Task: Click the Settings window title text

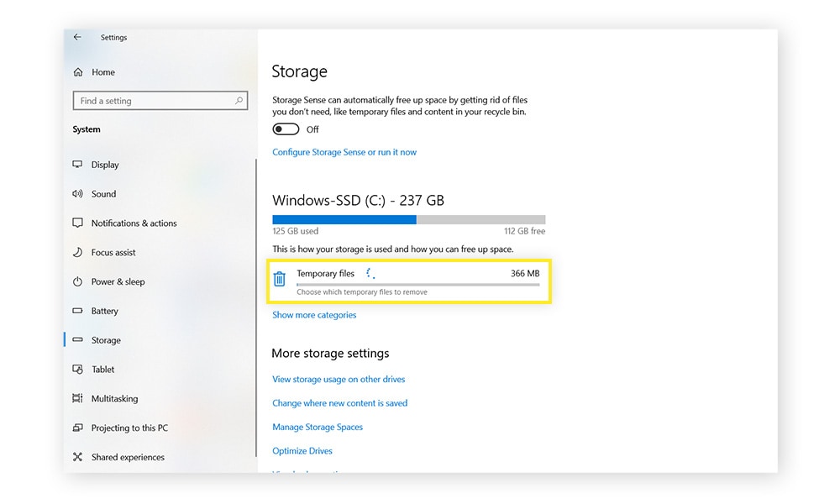Action: 113,37
